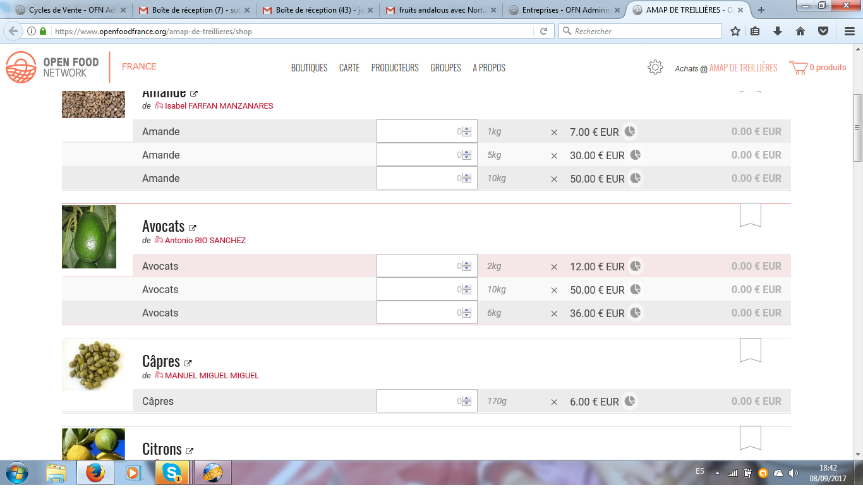Bookmark this page with the star icon
The image size is (863, 504).
735,31
